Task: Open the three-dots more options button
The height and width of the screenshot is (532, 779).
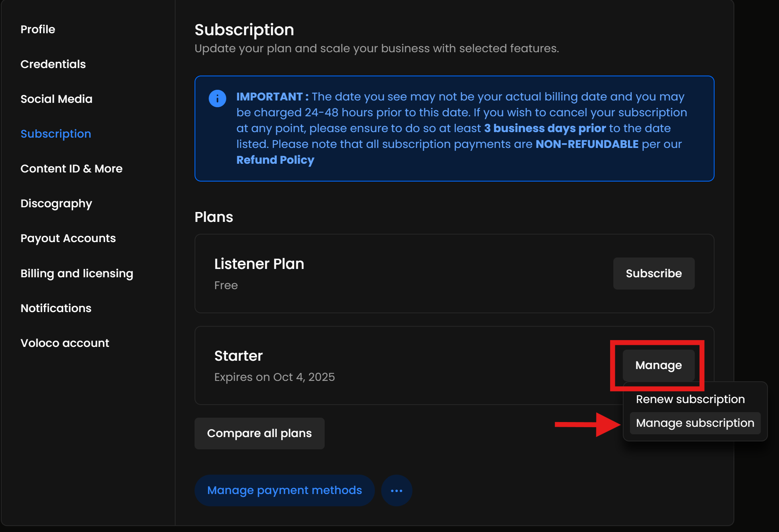Action: coord(397,490)
